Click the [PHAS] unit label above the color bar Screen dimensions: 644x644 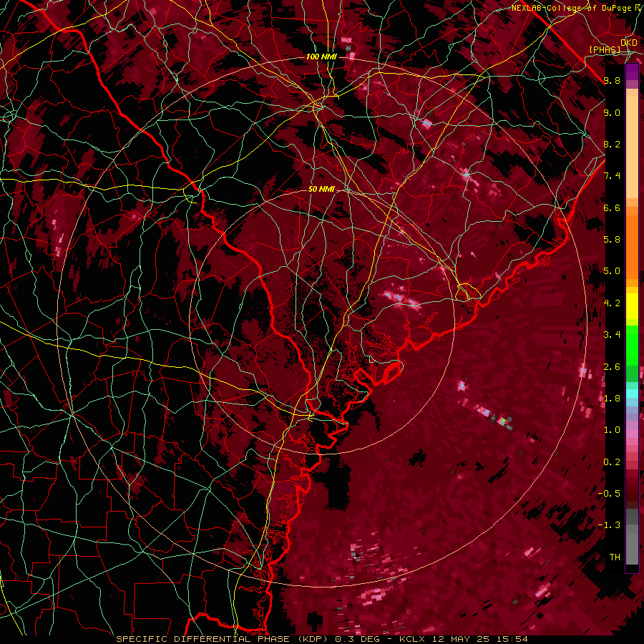(605, 49)
